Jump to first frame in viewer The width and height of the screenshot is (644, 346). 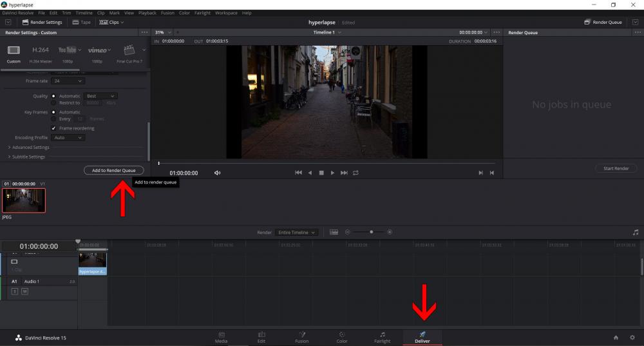pyautogui.click(x=299, y=173)
